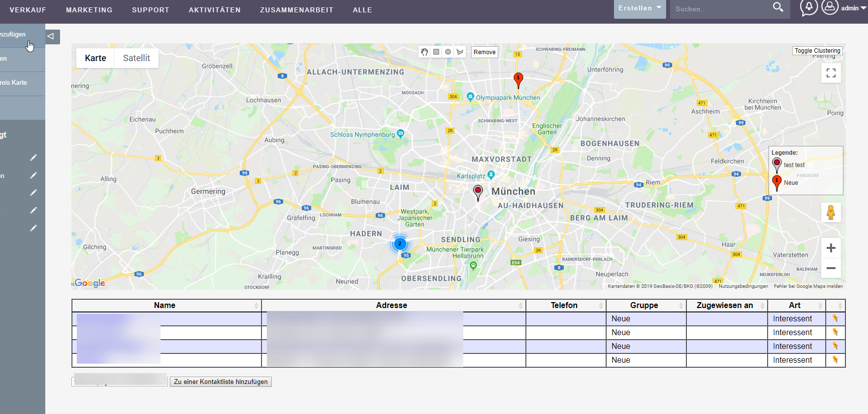Zoom out the map with minus
This screenshot has width=868, height=414.
831,268
